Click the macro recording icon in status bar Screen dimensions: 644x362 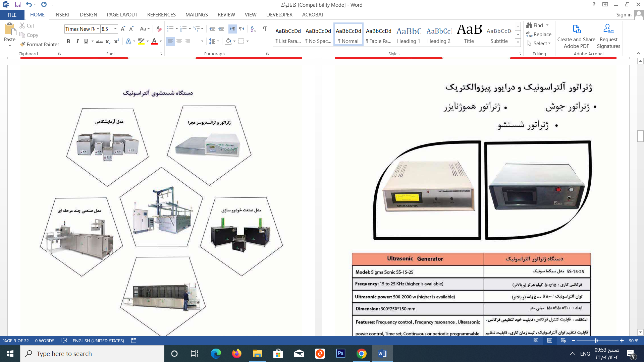[x=133, y=341]
